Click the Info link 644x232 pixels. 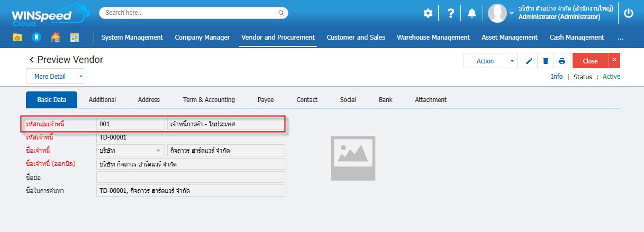tap(556, 77)
